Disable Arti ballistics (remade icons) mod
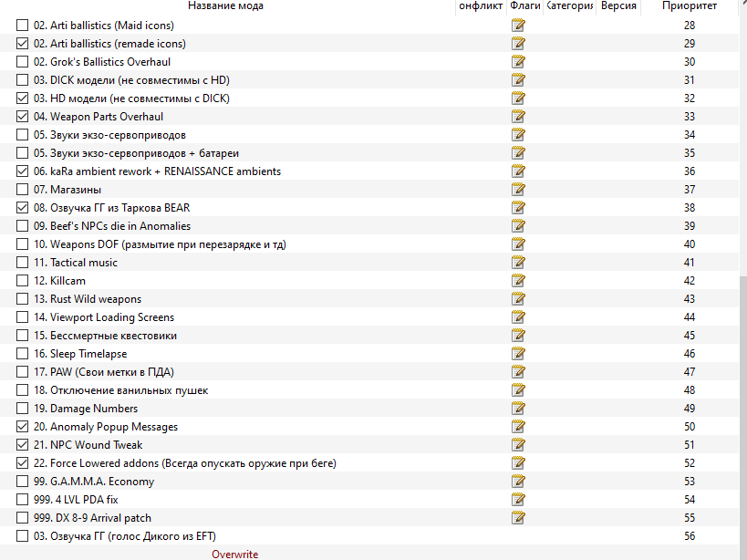Viewport: 747px width, 560px height. pos(23,44)
